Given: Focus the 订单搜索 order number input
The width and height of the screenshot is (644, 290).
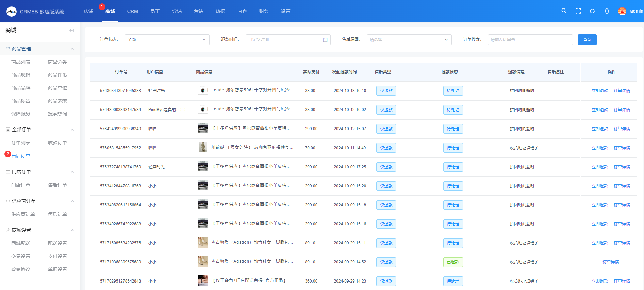Looking at the screenshot, I should pyautogui.click(x=530, y=40).
